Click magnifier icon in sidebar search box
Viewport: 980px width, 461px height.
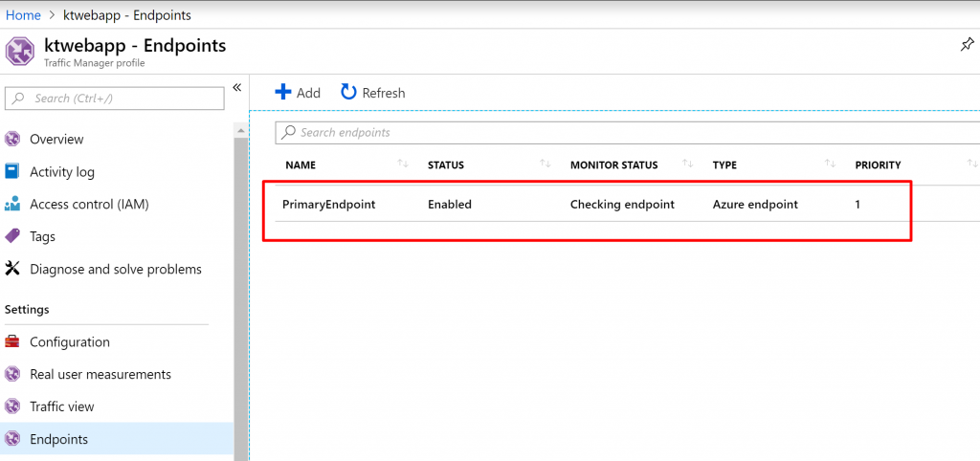(x=19, y=99)
